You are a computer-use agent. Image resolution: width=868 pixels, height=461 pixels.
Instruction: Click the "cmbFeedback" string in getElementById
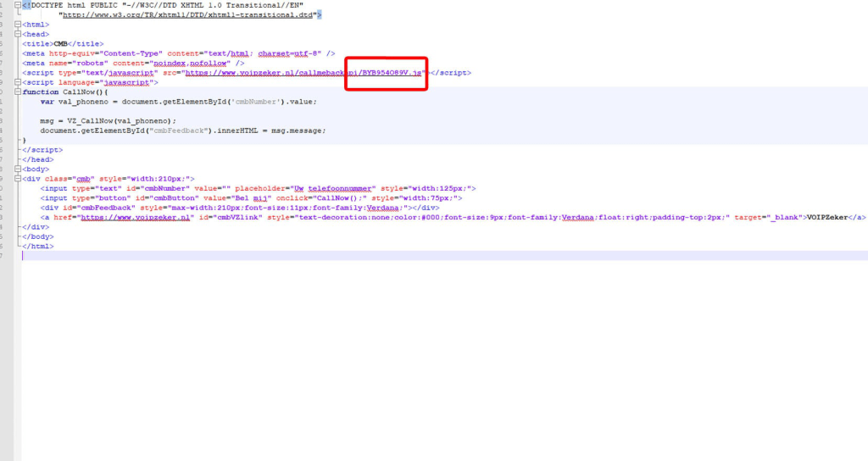[x=179, y=131]
